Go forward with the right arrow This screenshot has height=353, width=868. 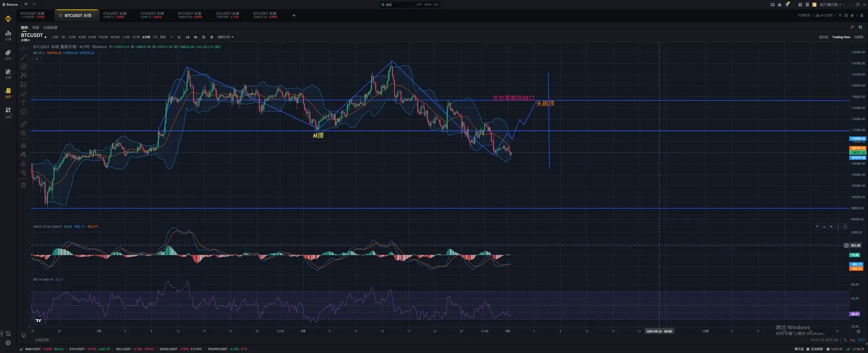34,4
